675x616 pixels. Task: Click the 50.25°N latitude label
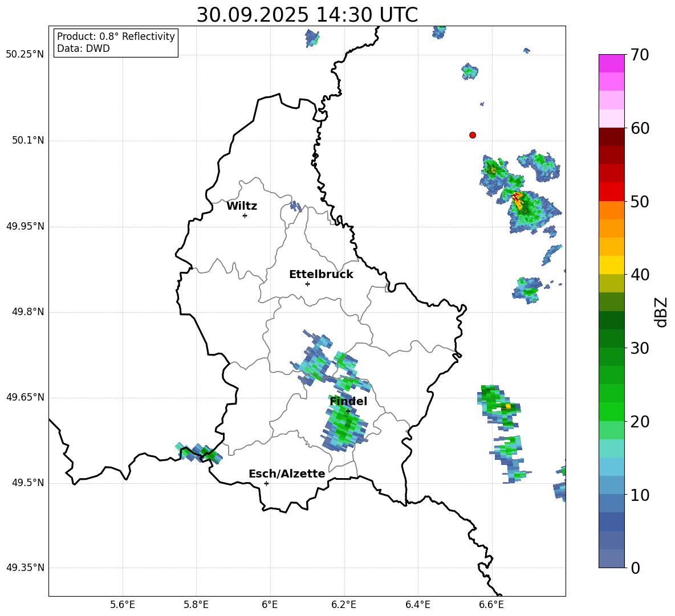coord(25,55)
